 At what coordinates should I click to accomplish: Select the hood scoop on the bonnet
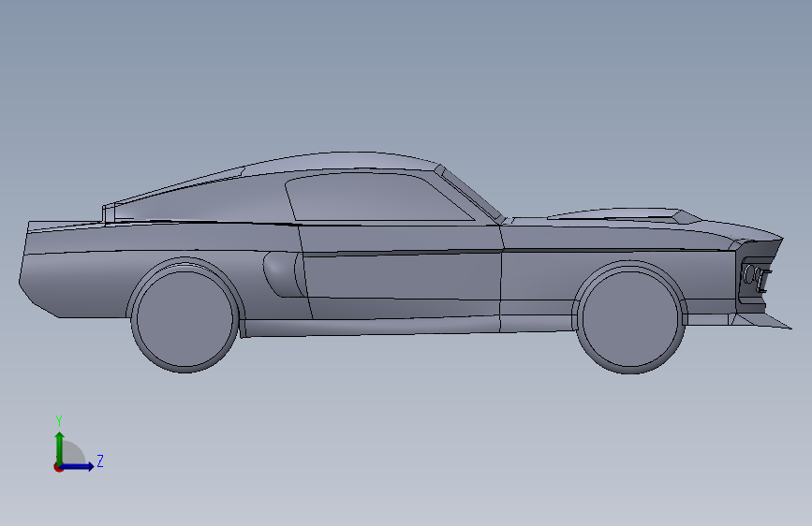(x=622, y=214)
